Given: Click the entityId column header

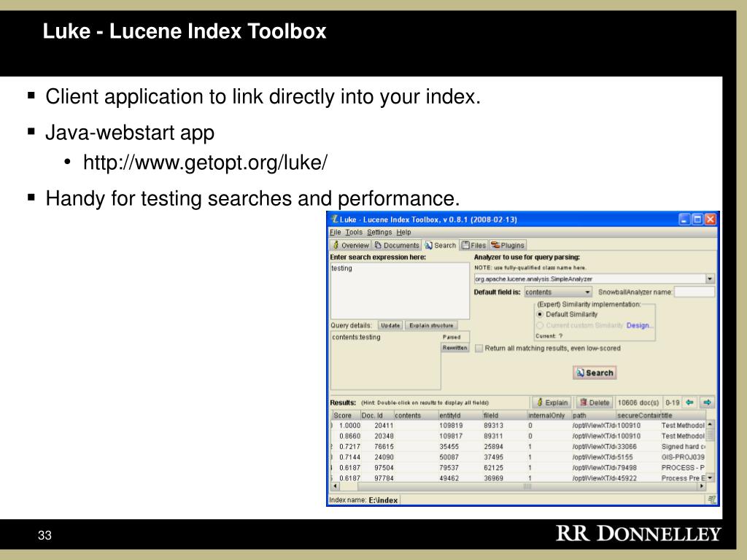Looking at the screenshot, I should [x=460, y=415].
